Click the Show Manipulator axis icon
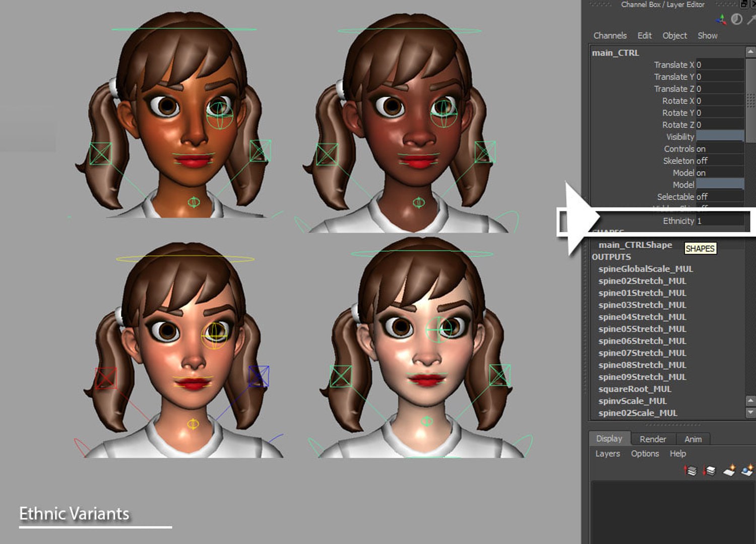This screenshot has height=544, width=756. click(721, 19)
